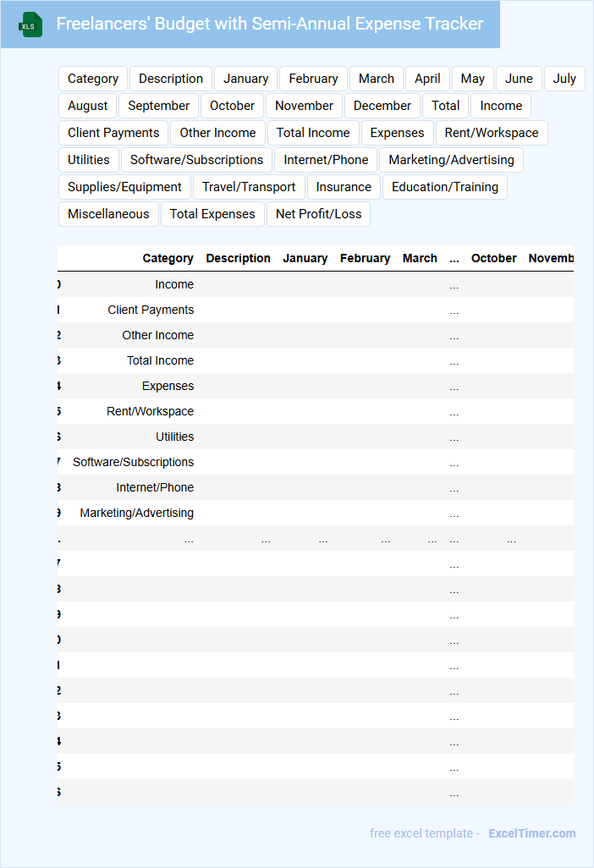Choose the Net Profit/Loss tag
The image size is (594, 868).
[318, 214]
